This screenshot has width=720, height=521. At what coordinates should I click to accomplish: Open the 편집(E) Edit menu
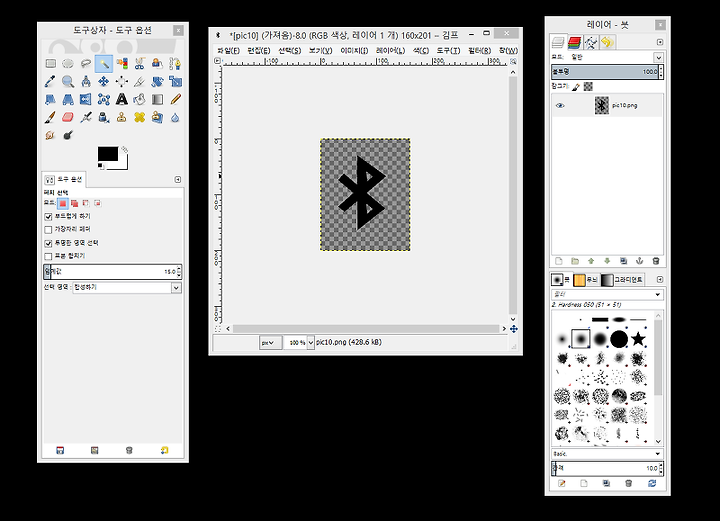click(x=259, y=50)
